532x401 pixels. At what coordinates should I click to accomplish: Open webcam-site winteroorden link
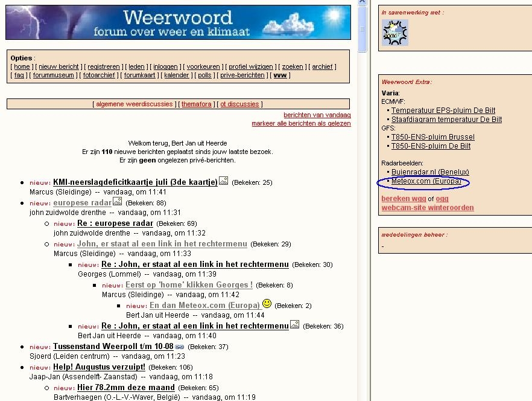click(x=428, y=208)
